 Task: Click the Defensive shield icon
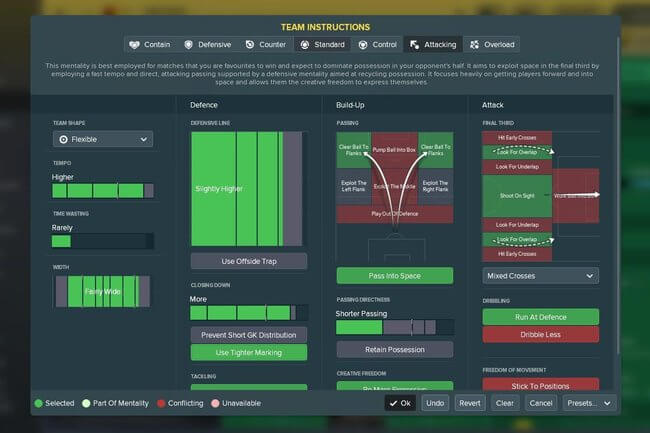[189, 45]
